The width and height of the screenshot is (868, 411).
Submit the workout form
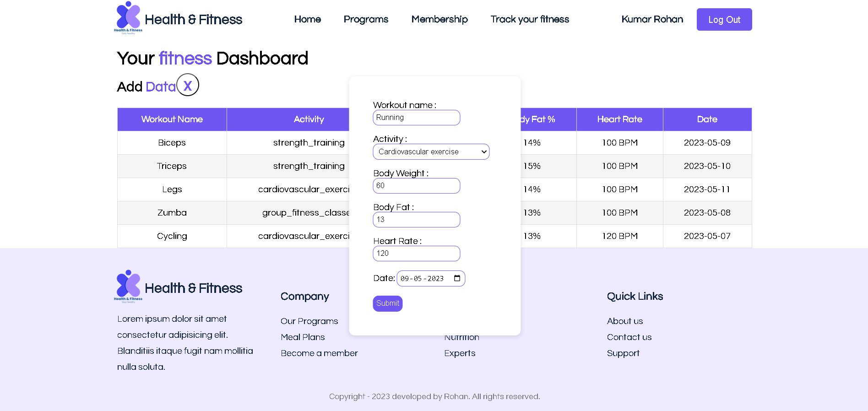388,303
